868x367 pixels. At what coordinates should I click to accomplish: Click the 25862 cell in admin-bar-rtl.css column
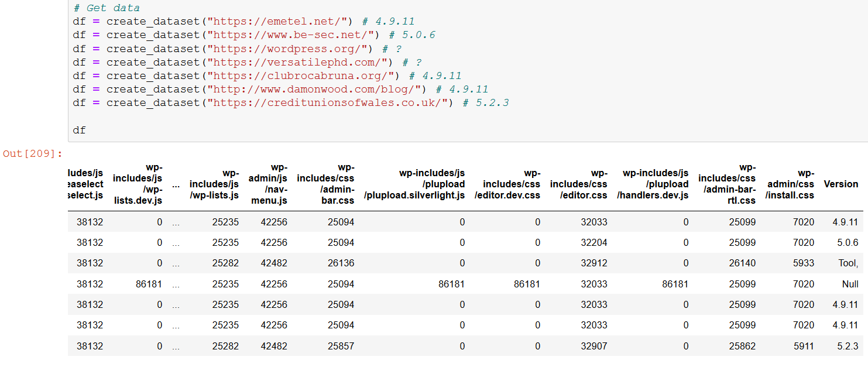tap(742, 346)
